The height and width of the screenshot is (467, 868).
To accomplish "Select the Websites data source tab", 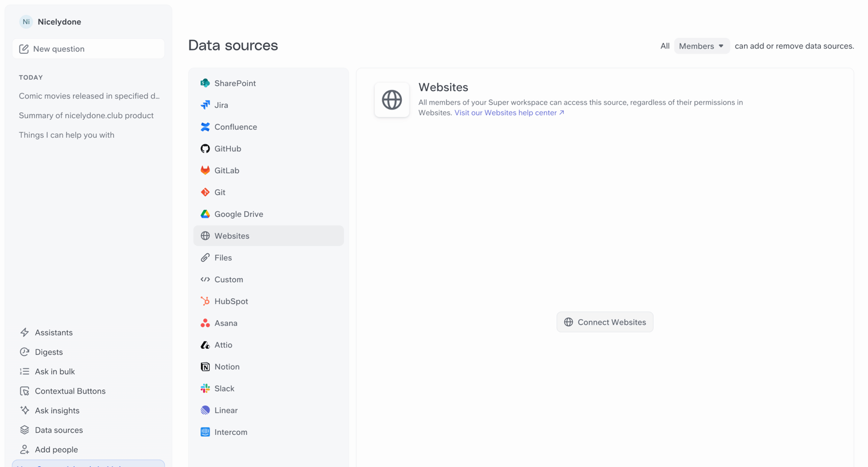I will pos(269,236).
